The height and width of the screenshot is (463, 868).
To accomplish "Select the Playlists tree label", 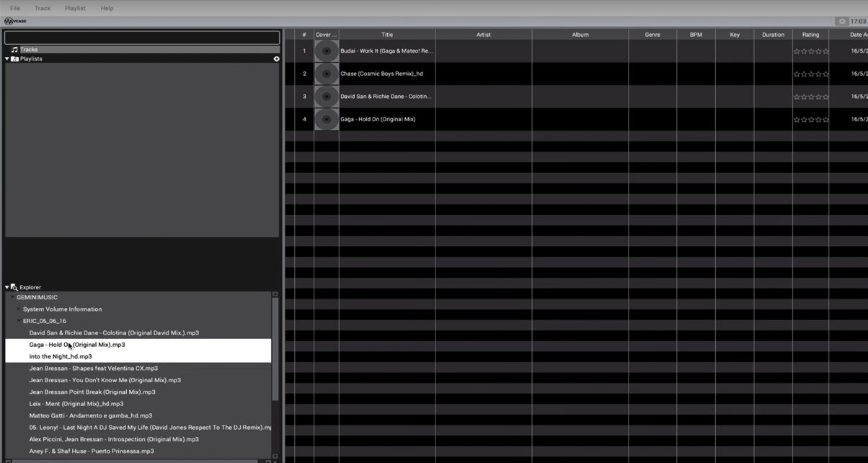I will (31, 59).
